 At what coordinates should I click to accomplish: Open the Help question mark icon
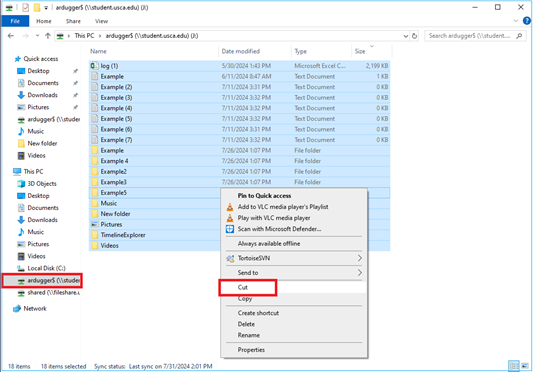527,21
